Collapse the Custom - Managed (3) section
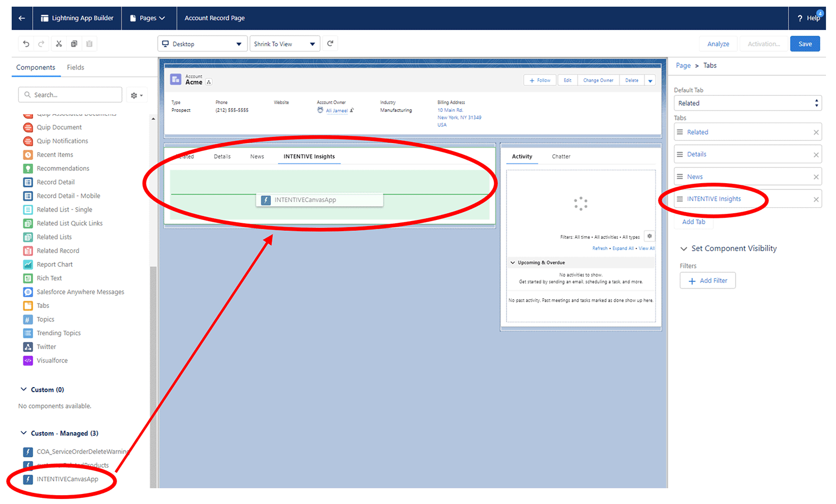Image resolution: width=836 pixels, height=504 pixels. 23,433
